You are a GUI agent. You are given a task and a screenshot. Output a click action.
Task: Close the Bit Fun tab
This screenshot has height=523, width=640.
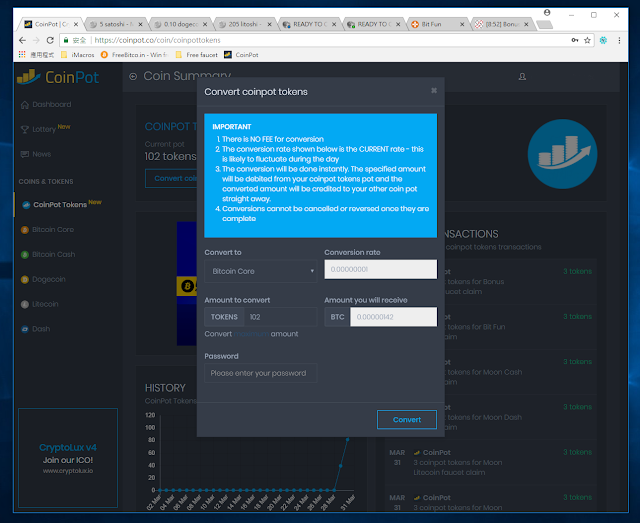click(462, 24)
